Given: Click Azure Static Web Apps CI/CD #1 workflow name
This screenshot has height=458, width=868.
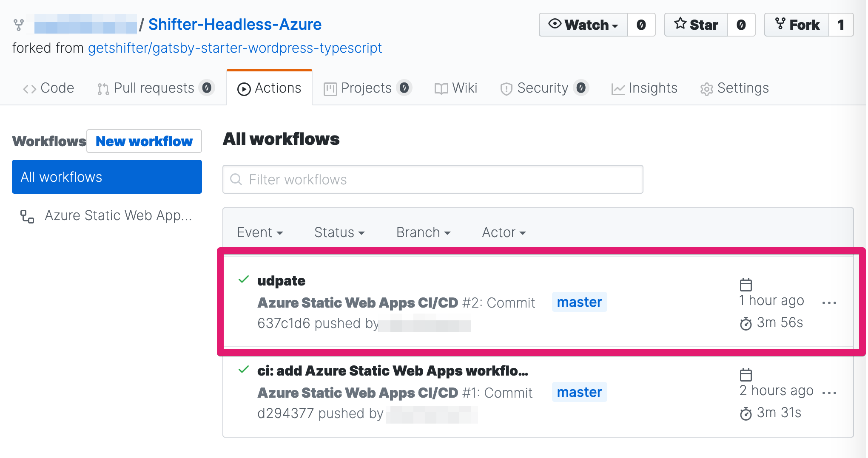Looking at the screenshot, I should (x=358, y=393).
